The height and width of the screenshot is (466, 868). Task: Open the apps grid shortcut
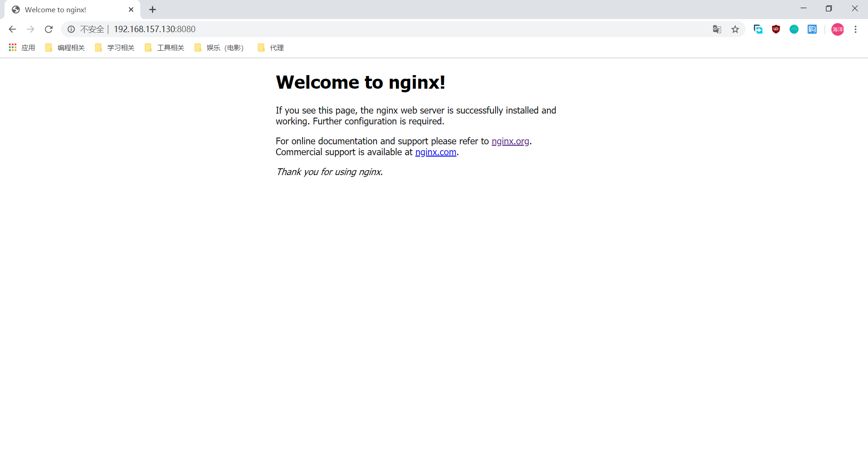22,48
